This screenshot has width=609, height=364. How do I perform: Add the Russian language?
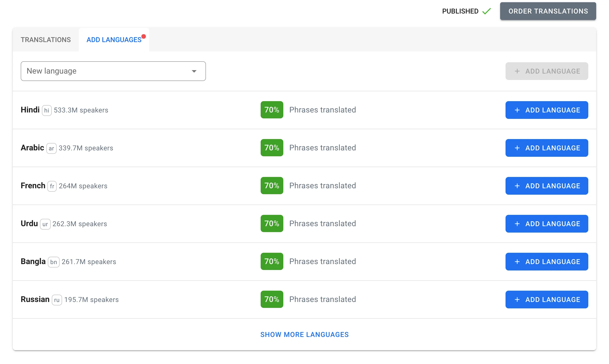coord(547,300)
